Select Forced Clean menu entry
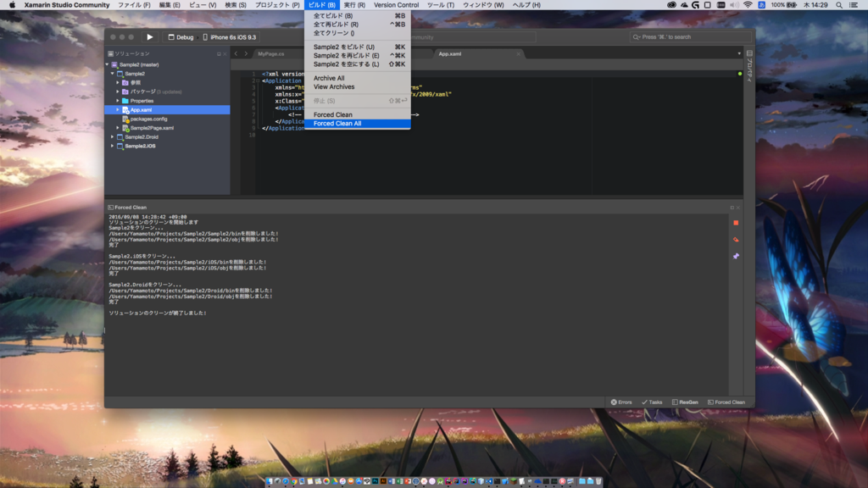 tap(358, 114)
